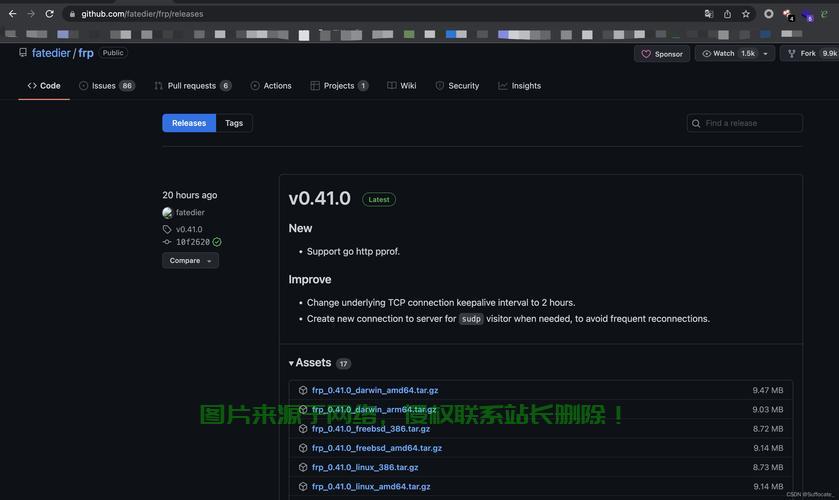Click package icon beside freebsd_386 asset
The height and width of the screenshot is (500, 839).
tap(303, 429)
